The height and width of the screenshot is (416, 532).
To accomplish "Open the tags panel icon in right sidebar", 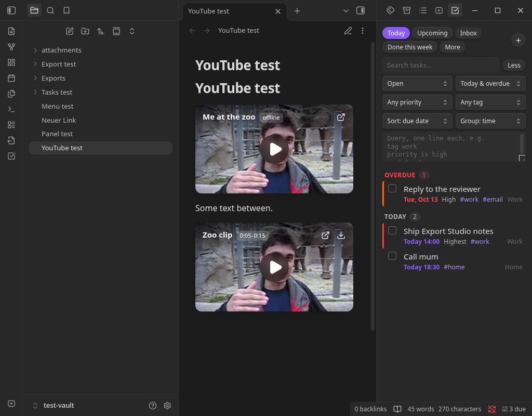I will tap(391, 10).
